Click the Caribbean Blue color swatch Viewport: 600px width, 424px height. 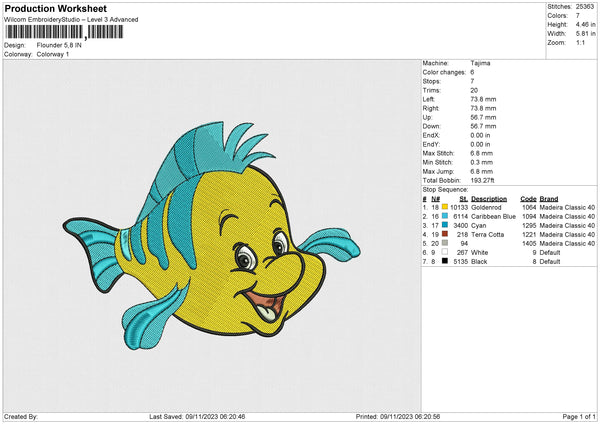(445, 216)
